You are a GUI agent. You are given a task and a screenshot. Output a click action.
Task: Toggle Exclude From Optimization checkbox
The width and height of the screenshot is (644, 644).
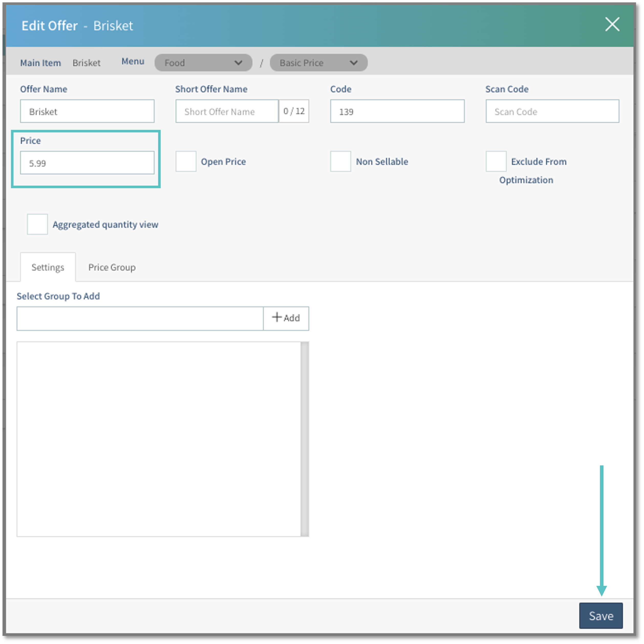[x=496, y=161]
